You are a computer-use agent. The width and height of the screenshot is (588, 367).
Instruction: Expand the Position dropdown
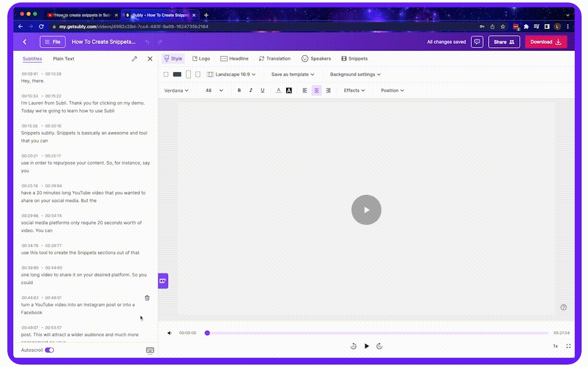pos(392,90)
